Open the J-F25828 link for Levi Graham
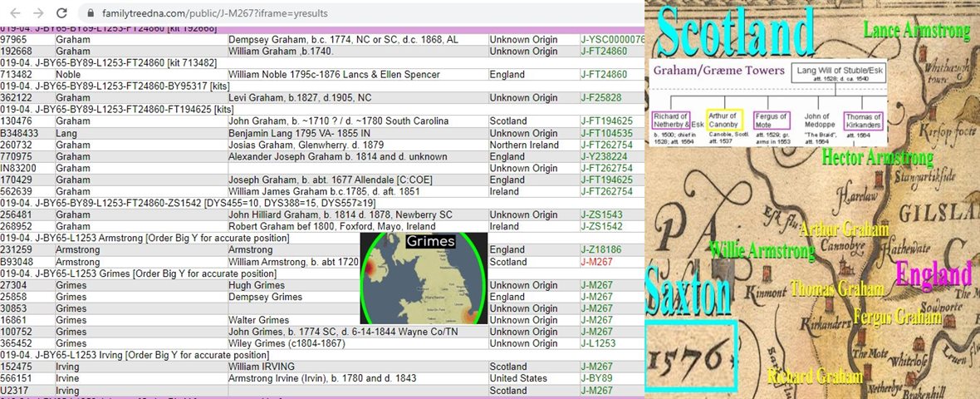Viewport: 980px width, 399px height. [600, 98]
